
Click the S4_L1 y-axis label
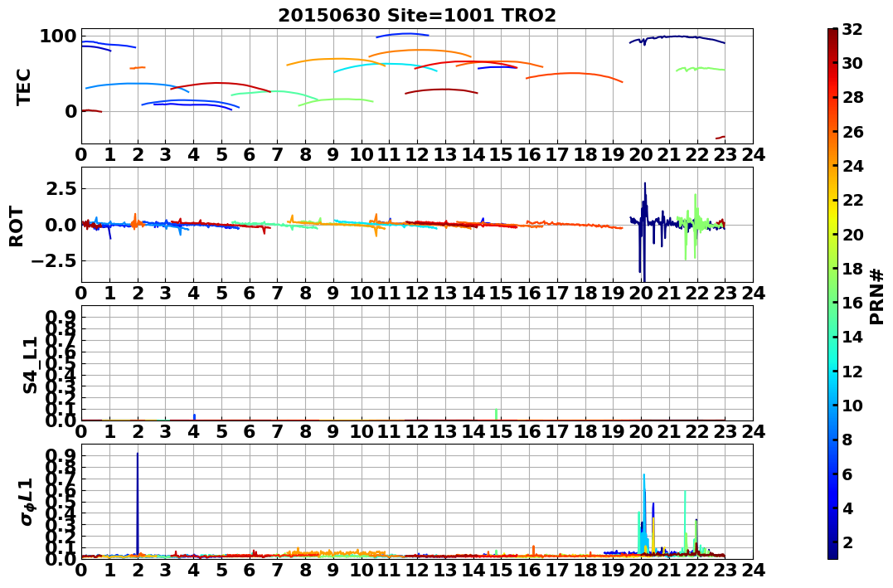coord(30,365)
